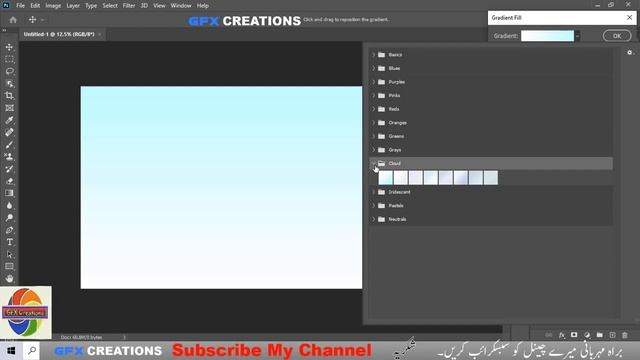Create a new layer icon
This screenshot has height=360, width=640.
pos(612,335)
